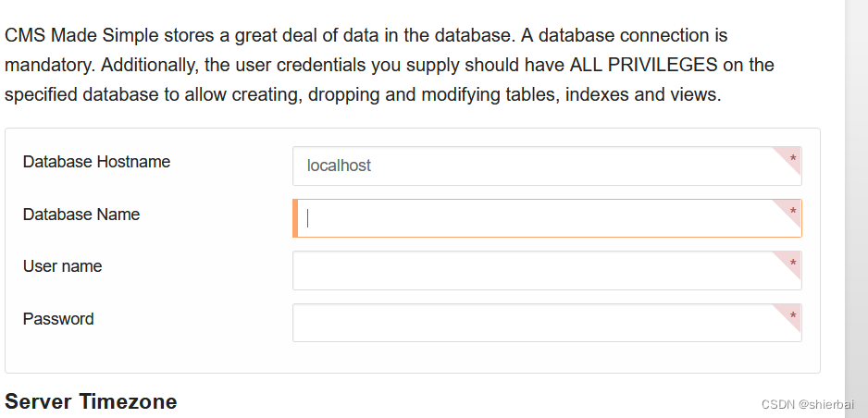This screenshot has height=418, width=868.
Task: Click the orange focus bar beside Database Name
Action: tap(295, 218)
